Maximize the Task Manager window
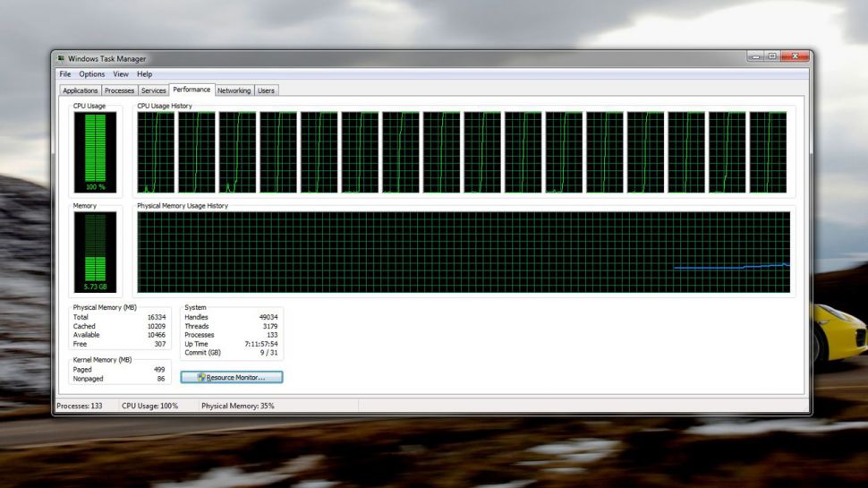The image size is (868, 488). point(771,56)
